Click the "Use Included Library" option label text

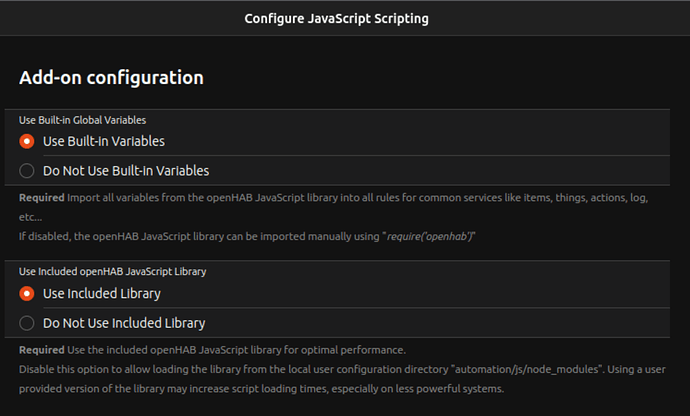[x=102, y=294]
